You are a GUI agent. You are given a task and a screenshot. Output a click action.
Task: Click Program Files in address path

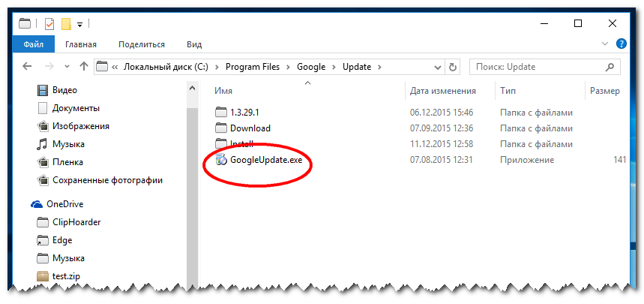click(253, 67)
